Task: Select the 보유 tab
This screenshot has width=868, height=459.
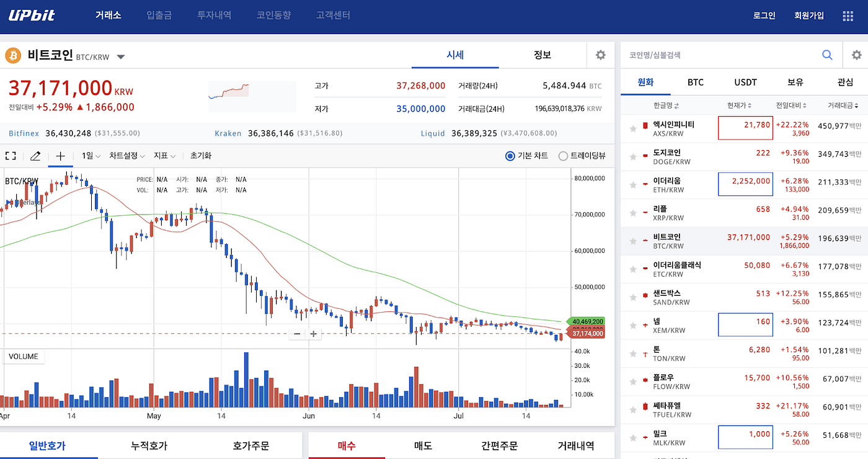Action: [x=795, y=82]
